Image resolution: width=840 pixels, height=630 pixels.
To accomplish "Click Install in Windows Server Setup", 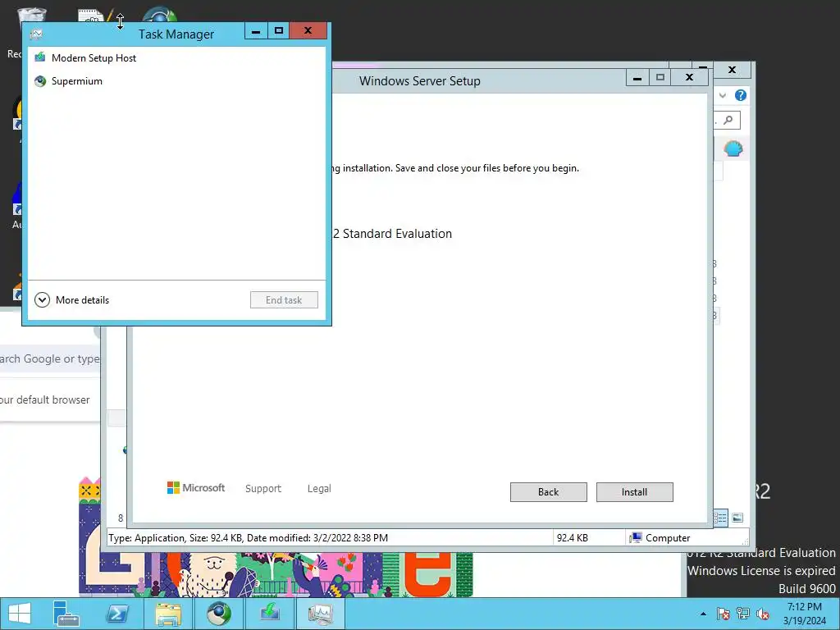I will pos(634,492).
